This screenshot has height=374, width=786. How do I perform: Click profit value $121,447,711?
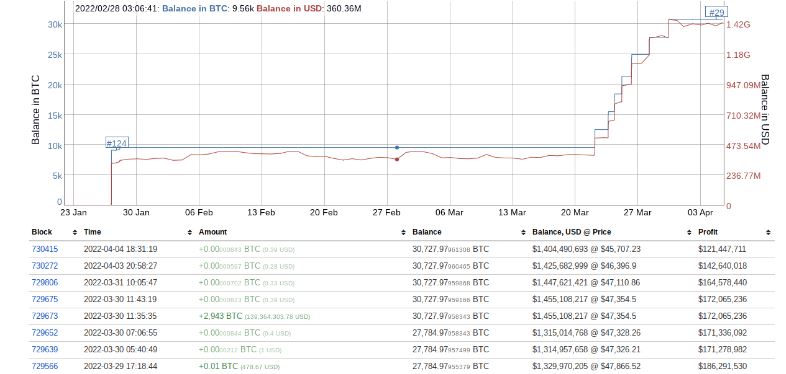tap(722, 249)
